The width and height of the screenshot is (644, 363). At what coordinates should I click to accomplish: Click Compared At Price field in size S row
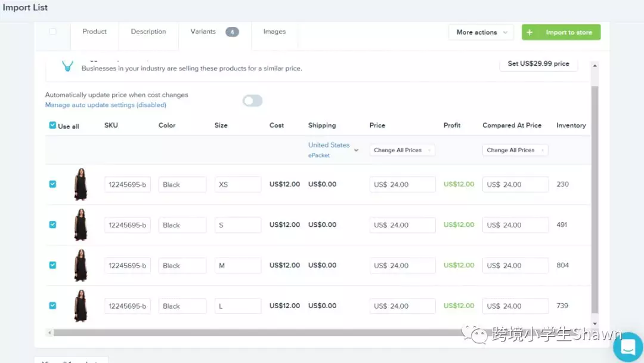tap(515, 225)
